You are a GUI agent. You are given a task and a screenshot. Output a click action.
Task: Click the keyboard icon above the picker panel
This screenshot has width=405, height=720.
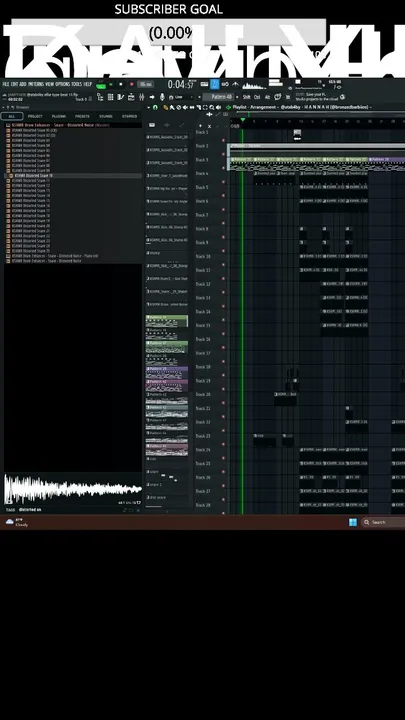pos(152,125)
